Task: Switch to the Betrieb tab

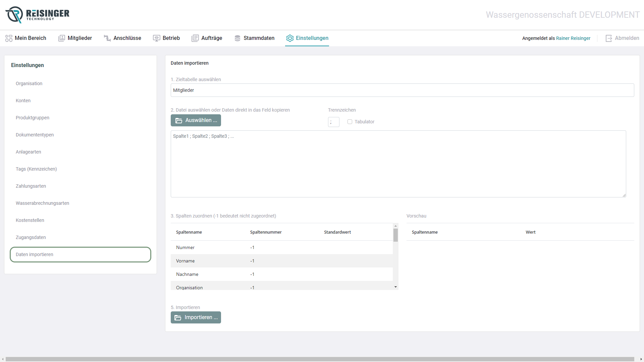Action: click(166, 38)
